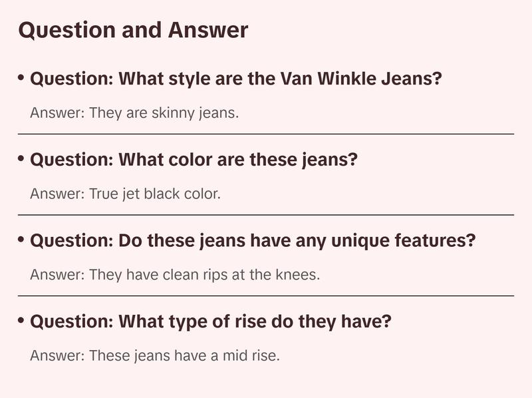Click the divider line below the jet black answer

pos(266,215)
